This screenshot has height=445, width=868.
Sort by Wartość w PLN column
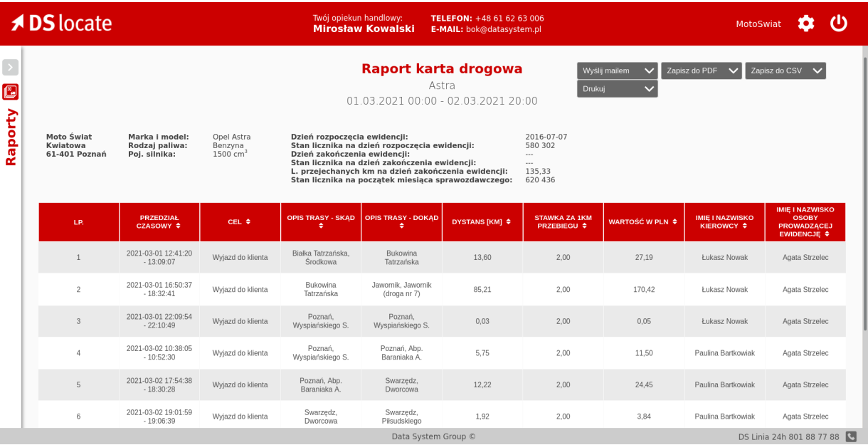coord(644,222)
